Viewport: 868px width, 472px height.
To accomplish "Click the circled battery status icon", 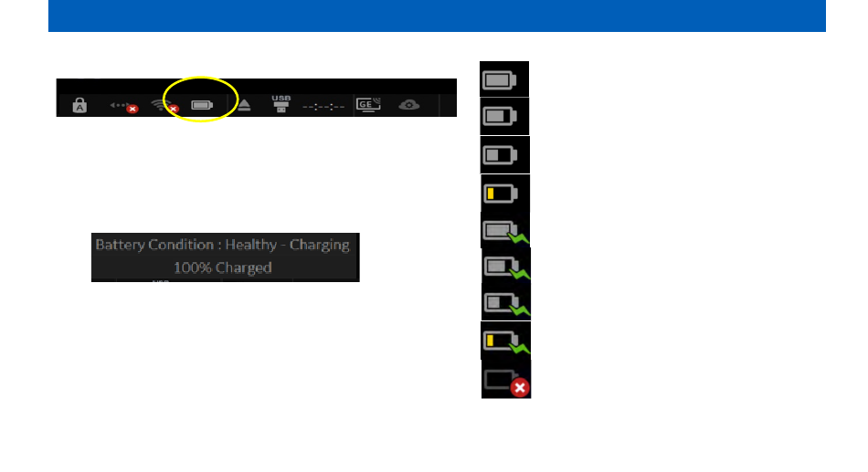I will tap(202, 105).
